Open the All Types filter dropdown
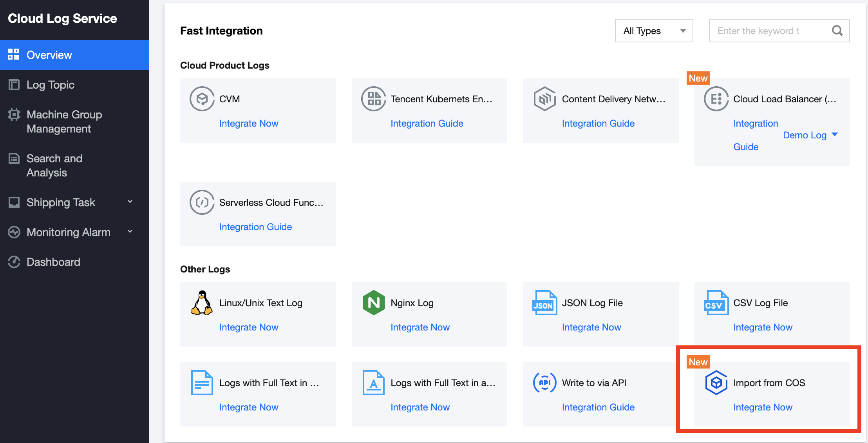 pos(654,31)
